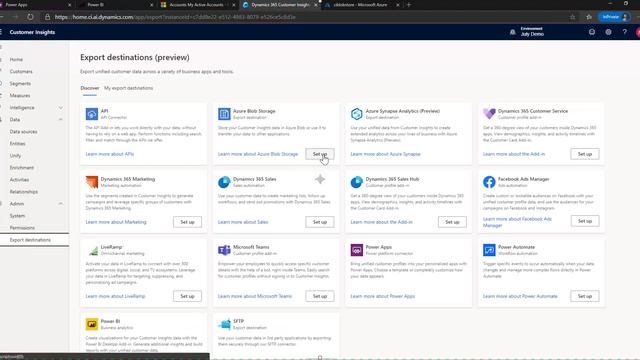This screenshot has height=360, width=640.
Task: Click the Facebook Ads Manager icon
Action: pyautogui.click(x=489, y=182)
